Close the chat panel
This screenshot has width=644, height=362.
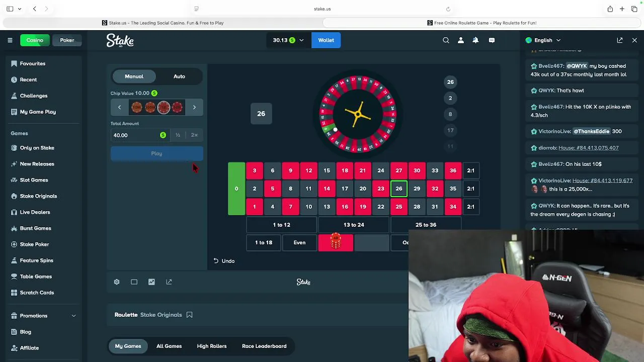634,40
